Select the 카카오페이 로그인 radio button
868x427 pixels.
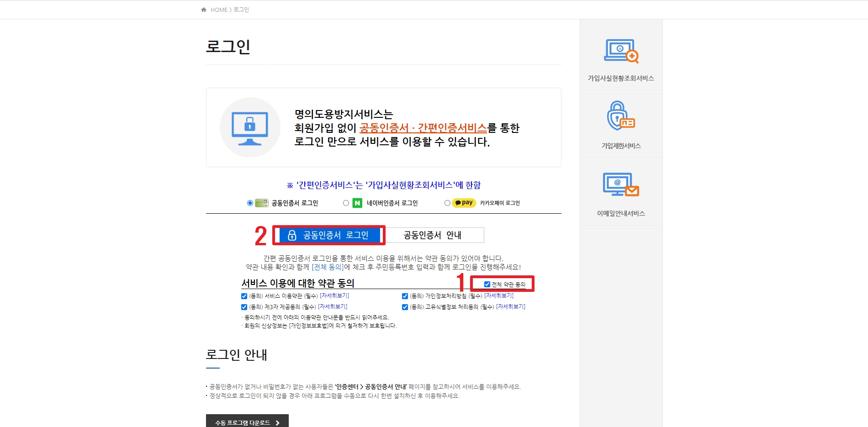coord(447,203)
